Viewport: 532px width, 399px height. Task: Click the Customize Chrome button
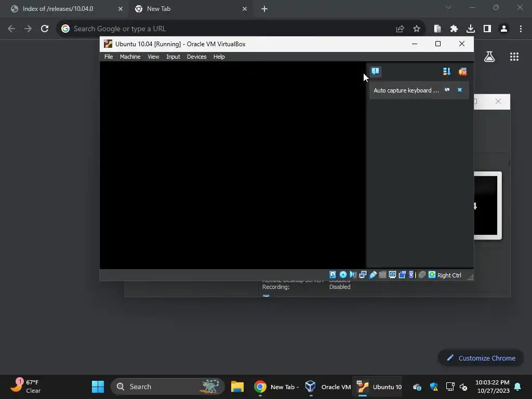481,358
